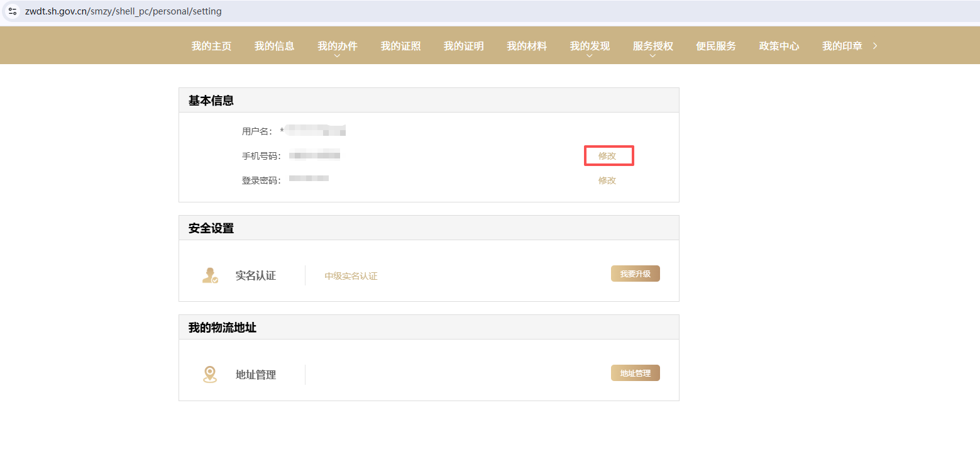The image size is (980, 459).
Task: Click the location pin icon beside 地址管理
Action: (x=210, y=375)
